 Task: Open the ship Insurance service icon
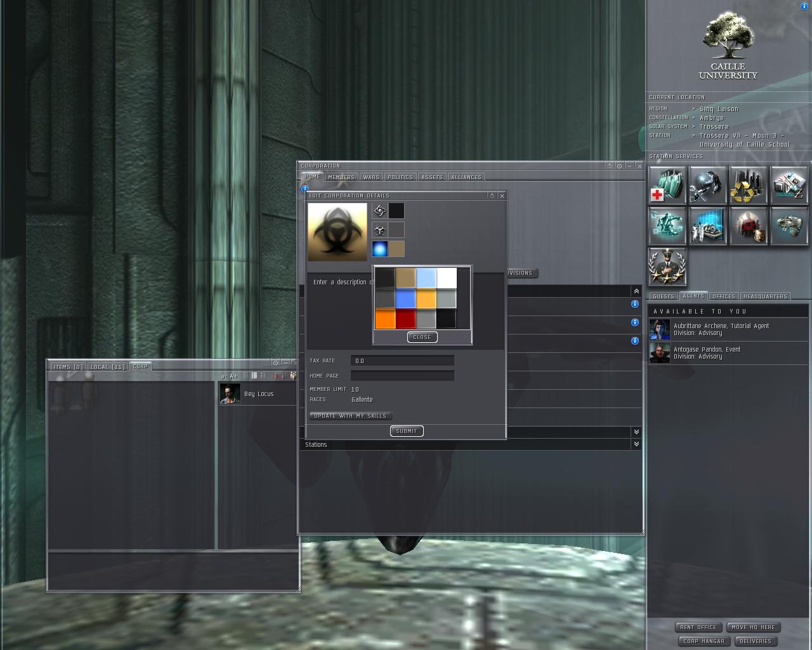coord(789,226)
